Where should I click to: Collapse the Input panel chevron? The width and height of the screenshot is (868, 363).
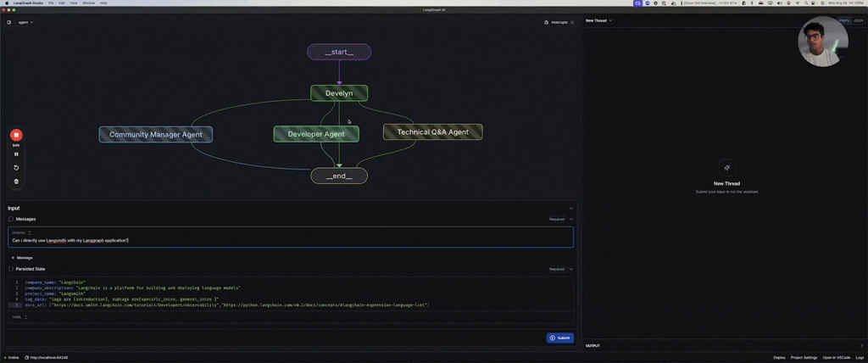pyautogui.click(x=570, y=208)
